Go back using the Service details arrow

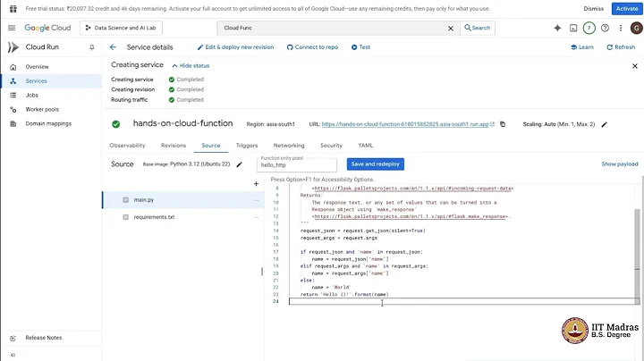[x=113, y=47]
